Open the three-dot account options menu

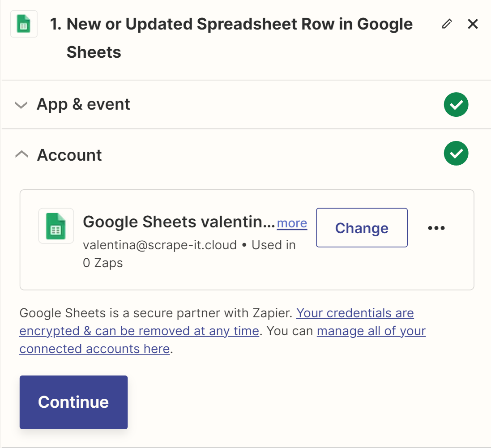click(x=436, y=228)
